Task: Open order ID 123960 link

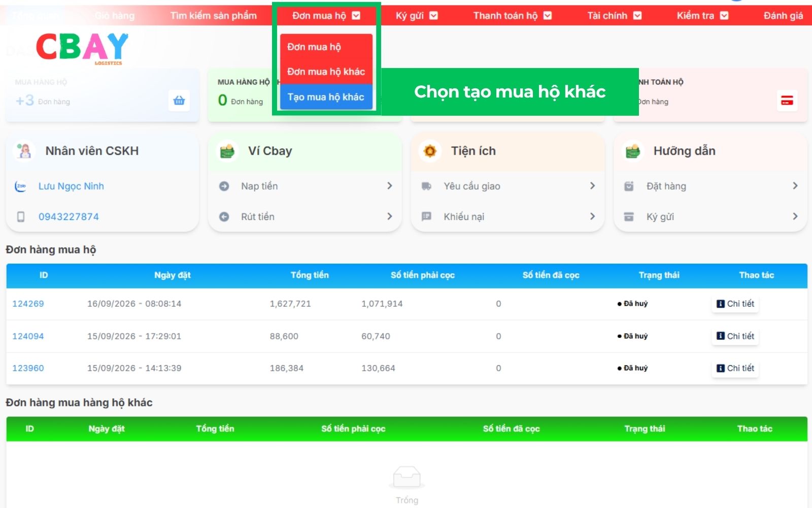Action: [28, 368]
